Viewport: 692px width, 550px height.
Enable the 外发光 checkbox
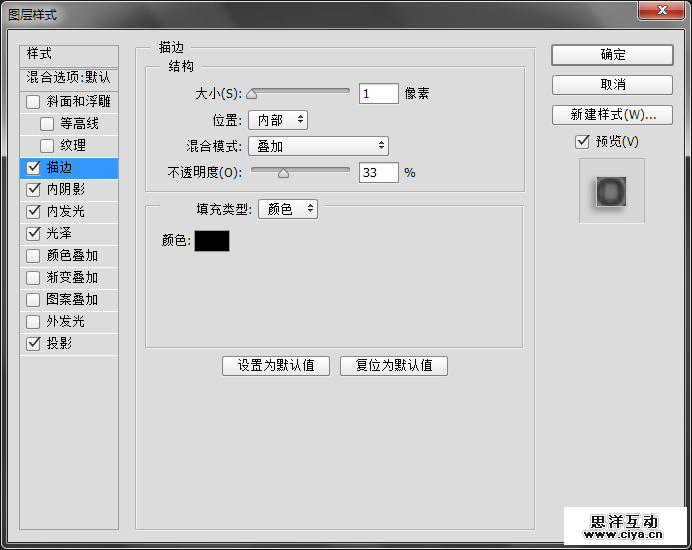(x=33, y=322)
